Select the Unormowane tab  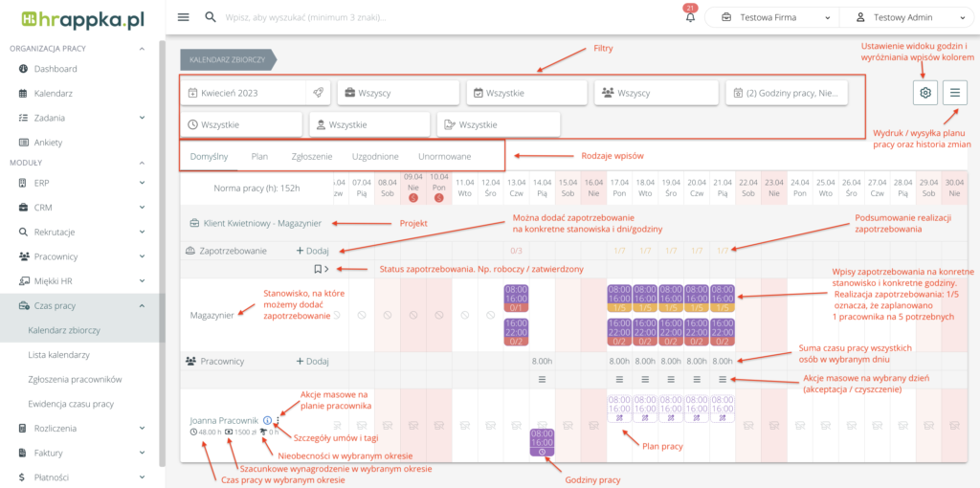pos(444,156)
